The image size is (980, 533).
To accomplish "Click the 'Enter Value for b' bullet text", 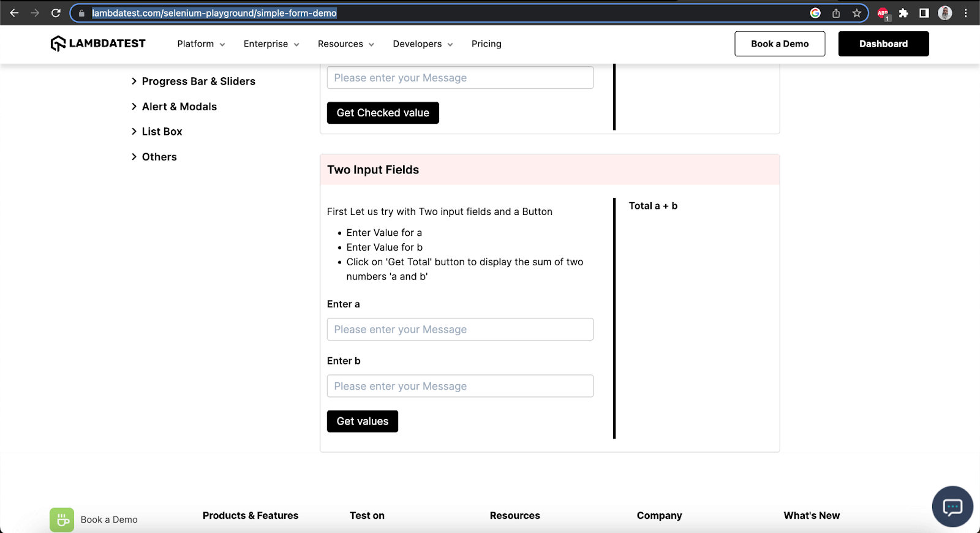I will [x=385, y=248].
